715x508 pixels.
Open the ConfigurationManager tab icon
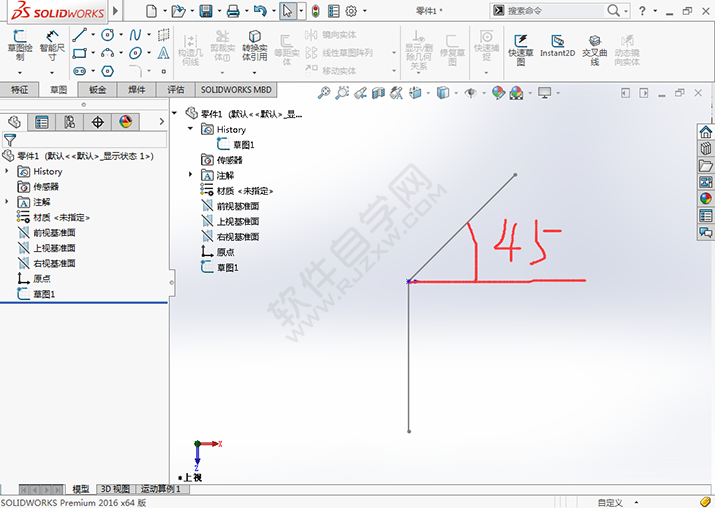coord(70,122)
